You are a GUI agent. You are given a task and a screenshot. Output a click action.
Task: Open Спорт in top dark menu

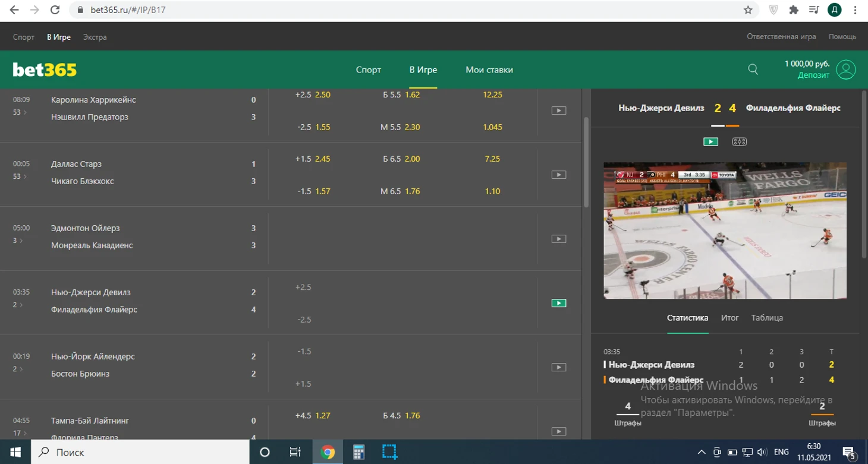[x=24, y=37]
